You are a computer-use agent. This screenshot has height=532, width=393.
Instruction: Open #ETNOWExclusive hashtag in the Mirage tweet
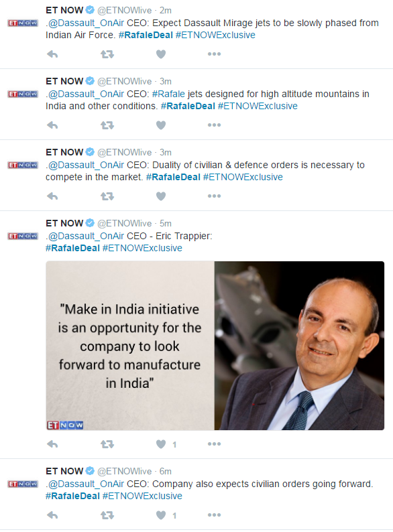tap(215, 36)
